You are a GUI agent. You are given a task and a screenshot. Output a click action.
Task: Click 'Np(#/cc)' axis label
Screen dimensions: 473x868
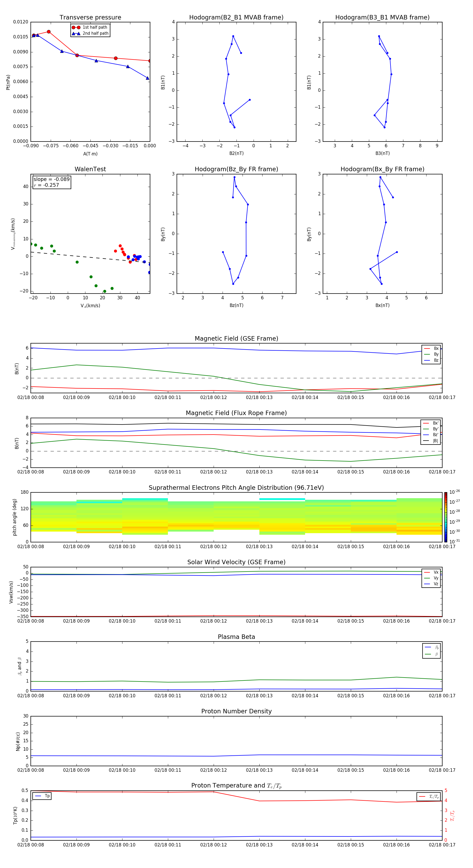coord(18,741)
